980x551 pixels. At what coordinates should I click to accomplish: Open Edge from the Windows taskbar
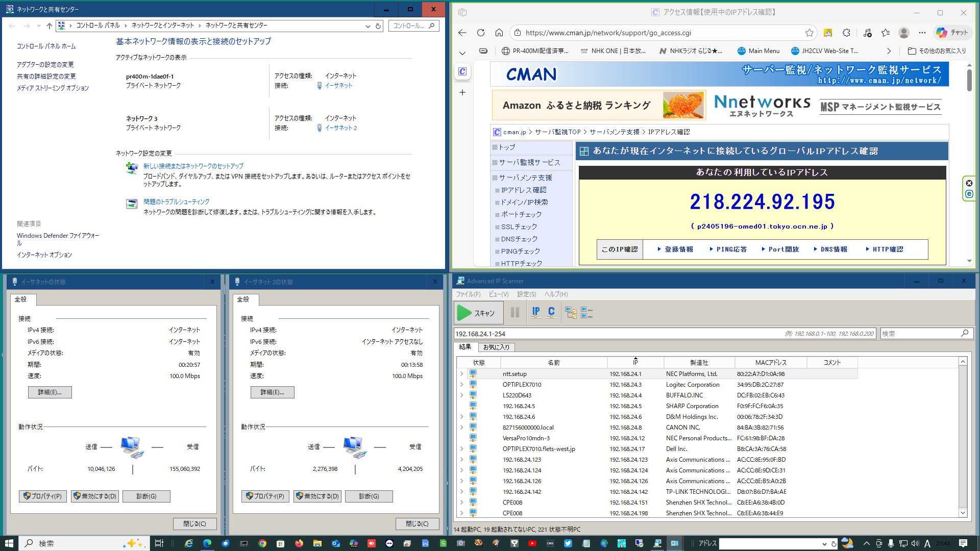pyautogui.click(x=207, y=543)
